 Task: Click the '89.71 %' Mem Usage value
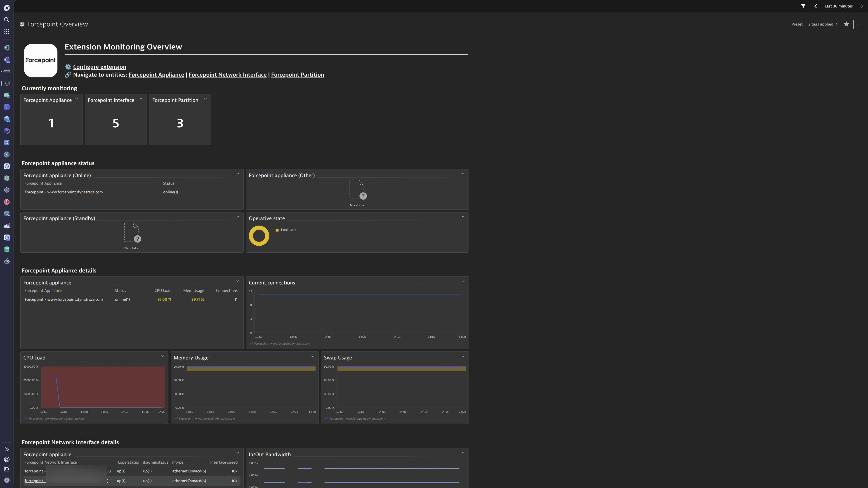pyautogui.click(x=198, y=299)
